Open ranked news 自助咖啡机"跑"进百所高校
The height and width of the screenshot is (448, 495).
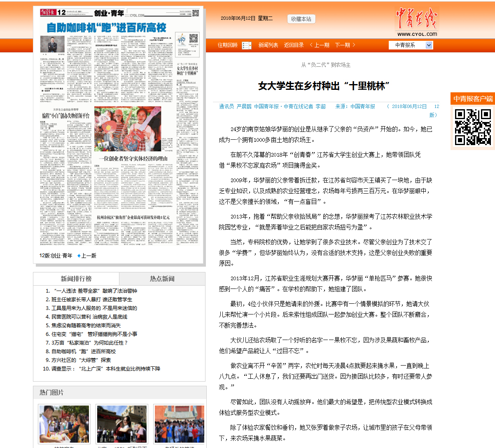(x=84, y=352)
